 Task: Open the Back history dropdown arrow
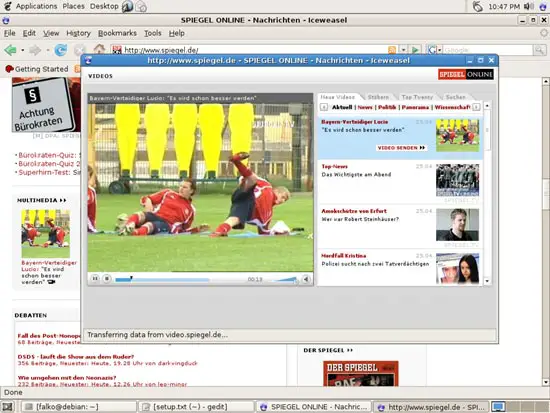point(22,50)
